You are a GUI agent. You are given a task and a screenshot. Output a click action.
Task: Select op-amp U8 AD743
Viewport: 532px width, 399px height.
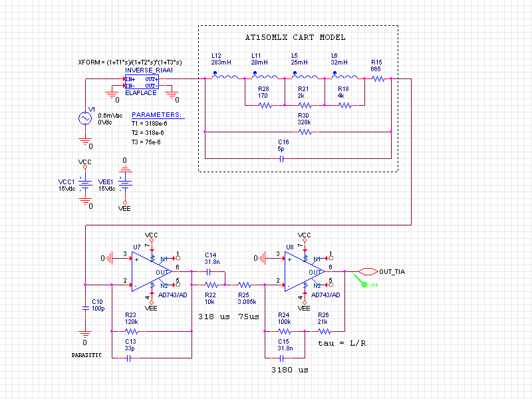(305, 272)
